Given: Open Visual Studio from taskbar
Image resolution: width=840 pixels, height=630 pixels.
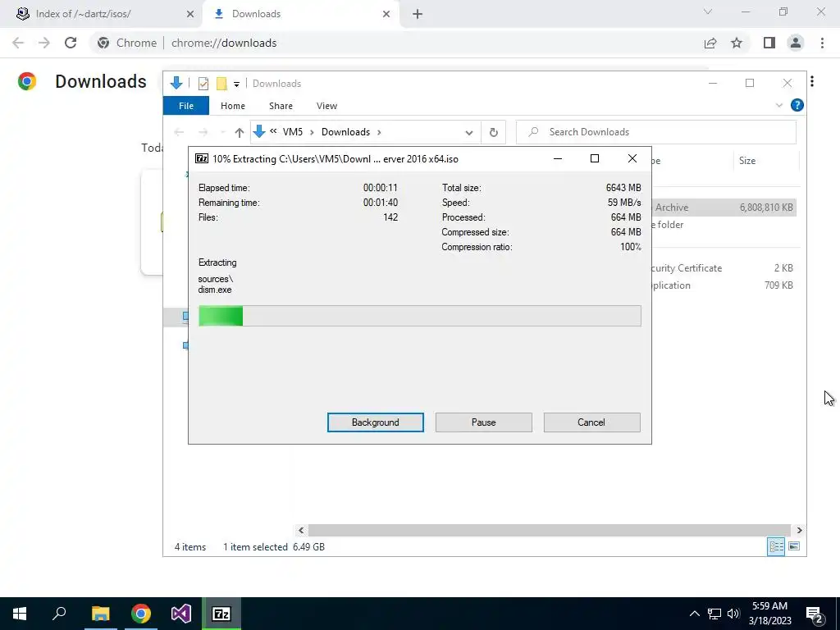Looking at the screenshot, I should pos(181,614).
